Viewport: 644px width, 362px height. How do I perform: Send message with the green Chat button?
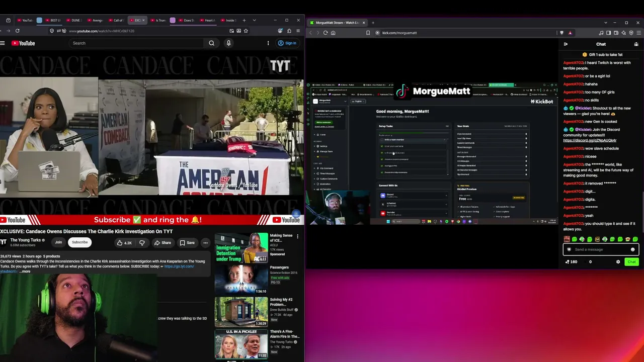pos(631,262)
